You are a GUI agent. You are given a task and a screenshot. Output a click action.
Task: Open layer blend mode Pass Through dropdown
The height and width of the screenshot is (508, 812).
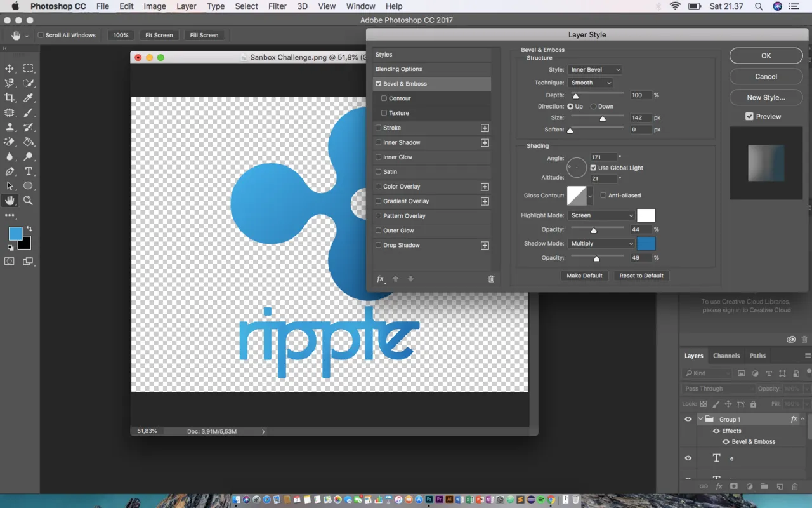719,389
